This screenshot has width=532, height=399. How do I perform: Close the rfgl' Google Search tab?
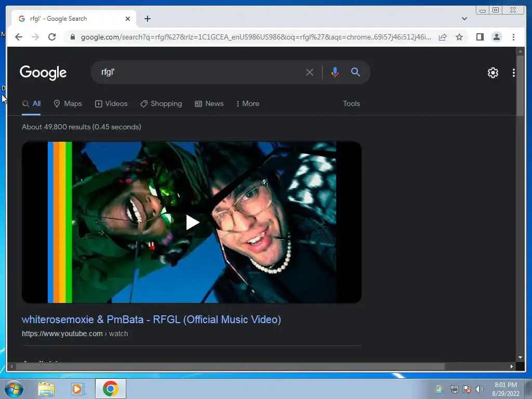128,19
